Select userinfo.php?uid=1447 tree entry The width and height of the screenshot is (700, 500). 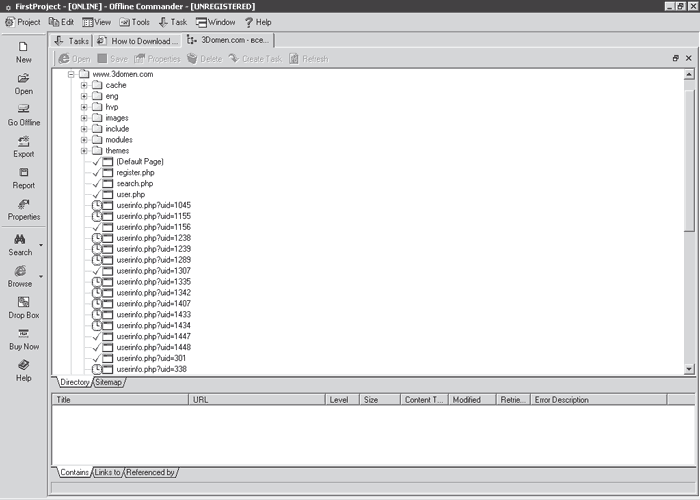click(x=154, y=336)
